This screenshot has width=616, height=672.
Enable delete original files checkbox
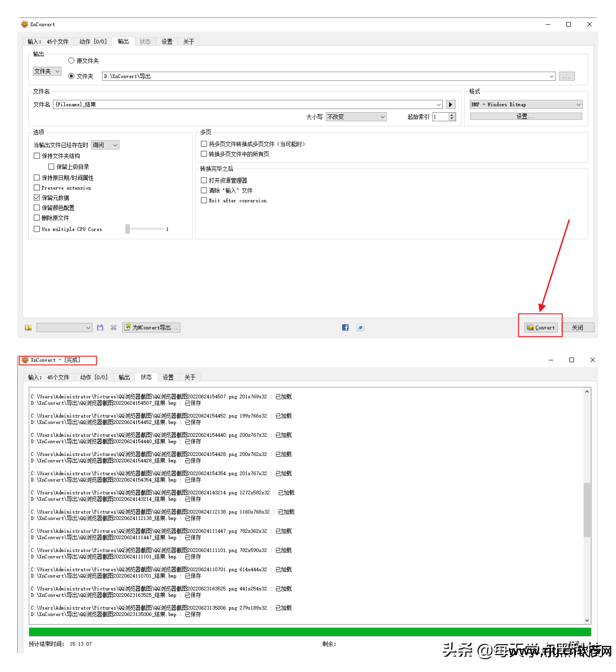(37, 218)
